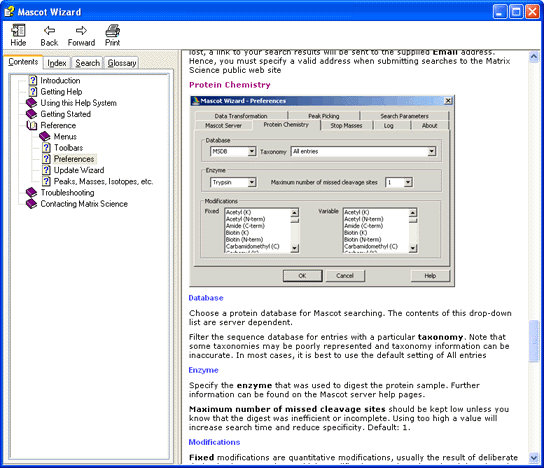Open the Introduction topic icon
This screenshot has height=468, width=544.
[33, 80]
